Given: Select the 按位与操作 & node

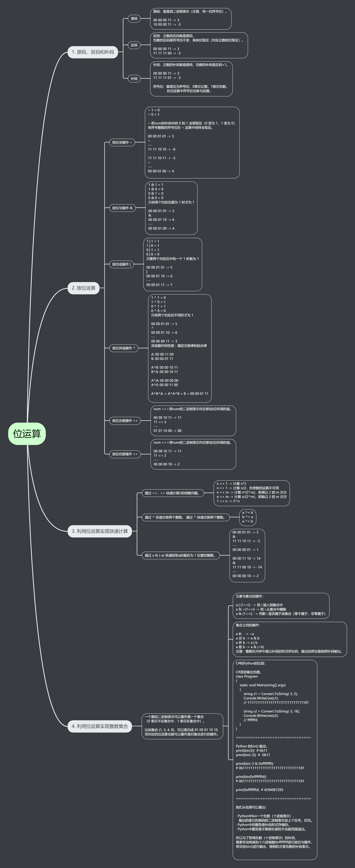Looking at the screenshot, I should (x=122, y=208).
